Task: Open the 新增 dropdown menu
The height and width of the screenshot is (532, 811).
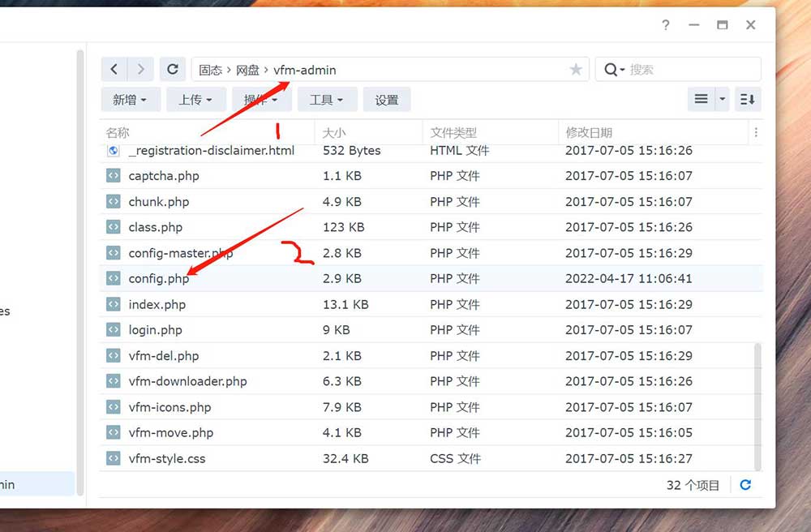Action: 131,99
